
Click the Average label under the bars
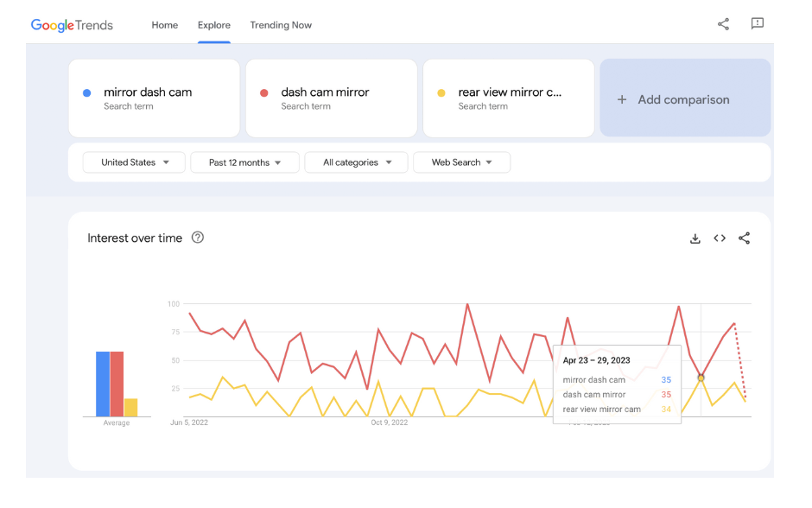click(117, 423)
